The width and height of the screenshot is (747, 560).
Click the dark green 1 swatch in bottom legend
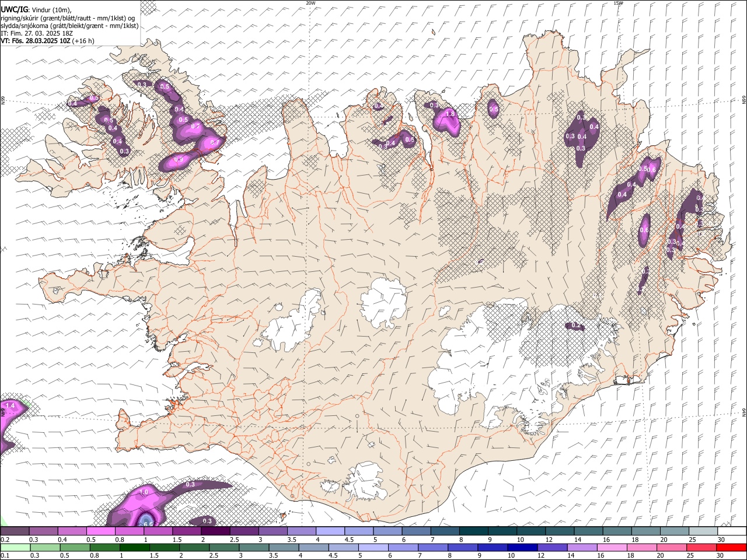click(x=134, y=547)
